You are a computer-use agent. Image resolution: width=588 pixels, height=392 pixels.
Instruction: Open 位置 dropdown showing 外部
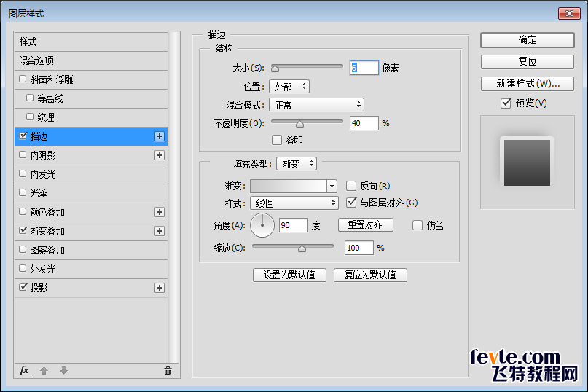pyautogui.click(x=289, y=87)
